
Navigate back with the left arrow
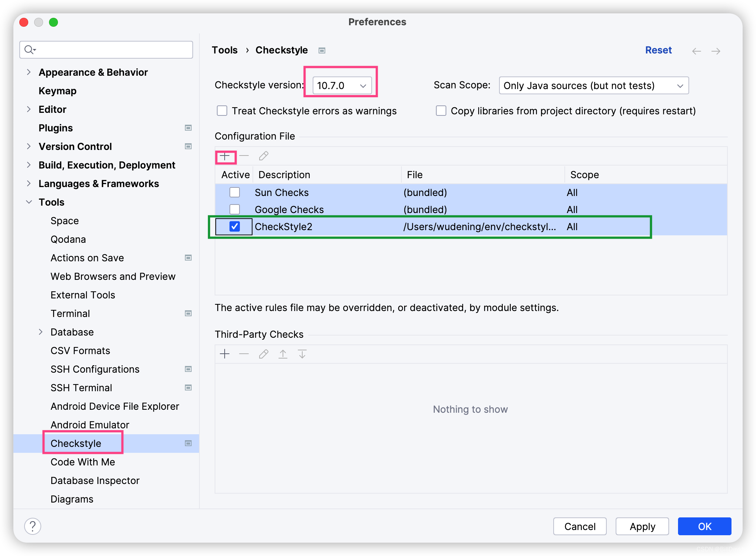(x=697, y=51)
